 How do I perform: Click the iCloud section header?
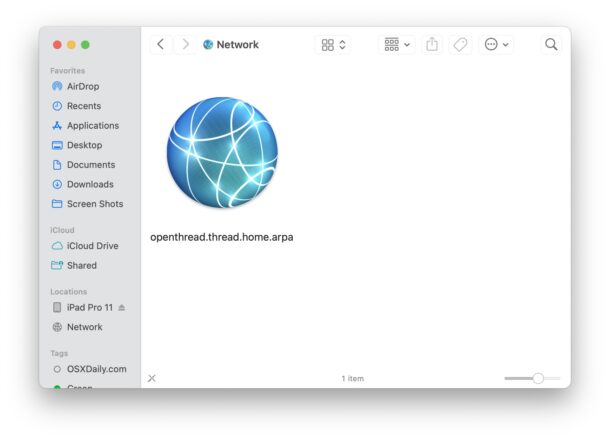[x=62, y=230]
